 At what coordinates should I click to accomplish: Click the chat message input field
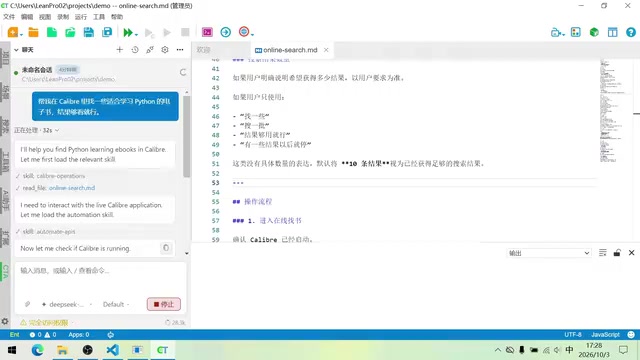[101, 279]
